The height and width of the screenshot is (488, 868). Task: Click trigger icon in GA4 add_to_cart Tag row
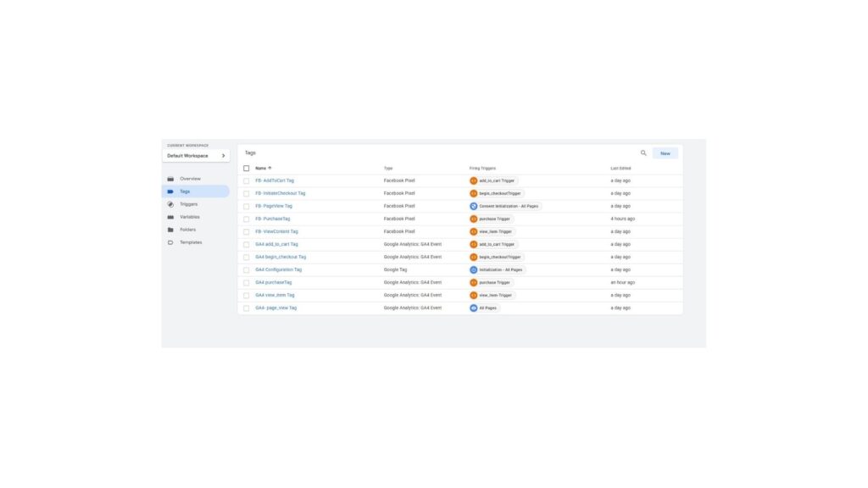(x=473, y=245)
